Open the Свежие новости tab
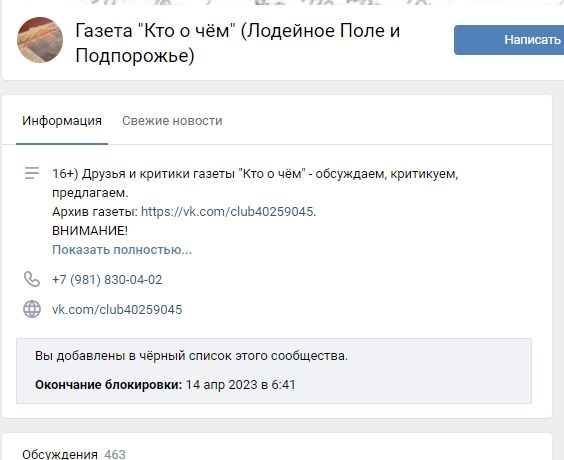Screen dimensions: 564x460 (172, 120)
